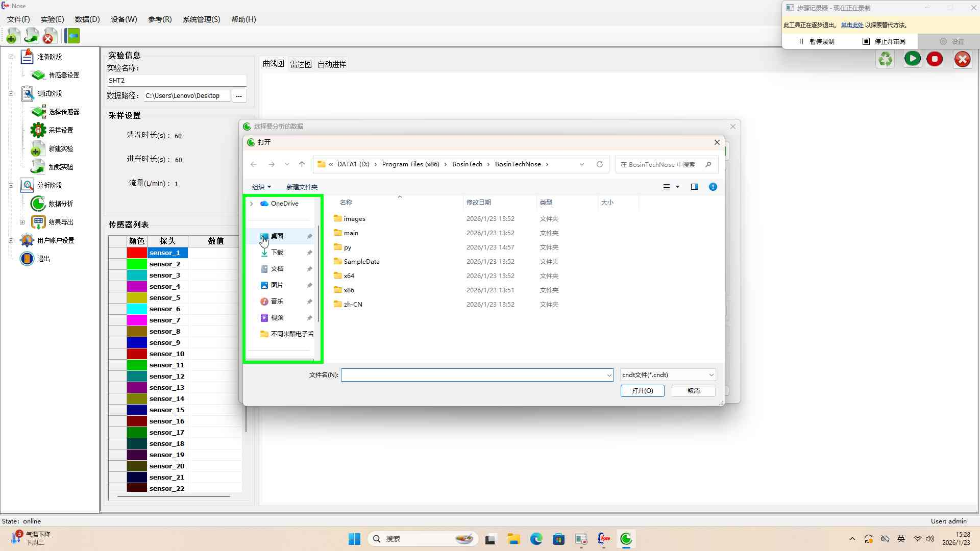The image size is (980, 551).
Task: Pause the step recorder recording
Action: coord(817,41)
